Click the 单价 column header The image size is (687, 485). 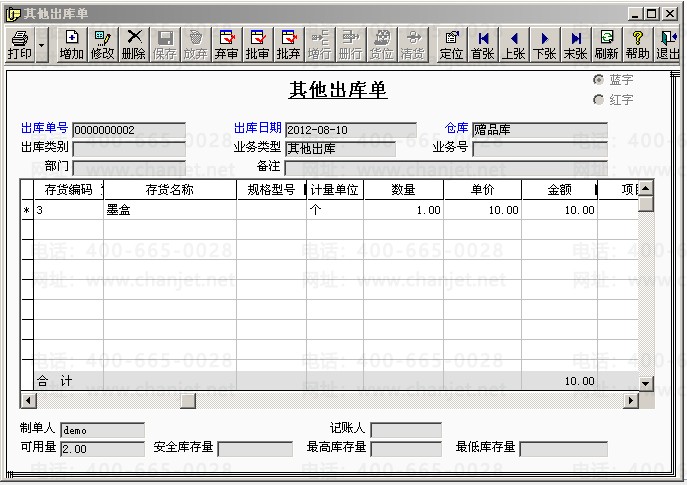click(483, 190)
